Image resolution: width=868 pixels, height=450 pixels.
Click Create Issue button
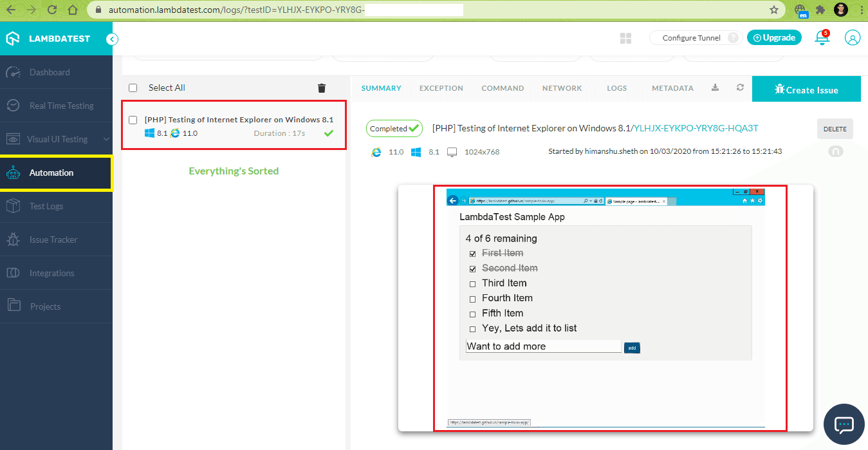(x=806, y=89)
